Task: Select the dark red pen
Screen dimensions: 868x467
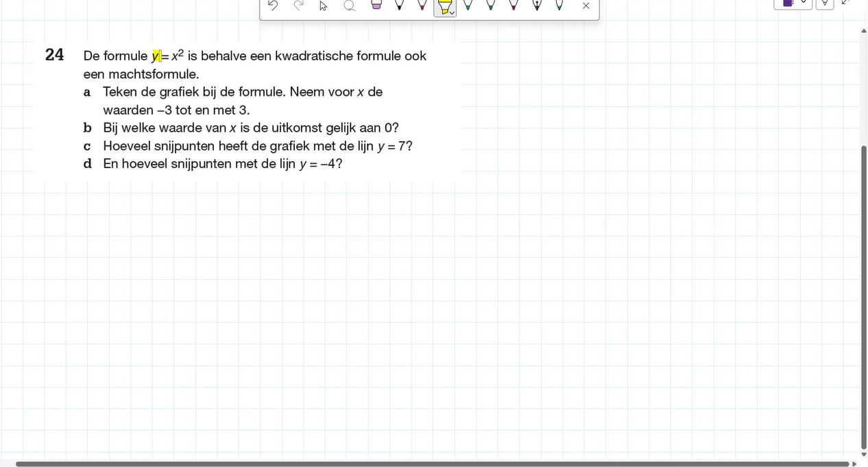Action: pos(422,5)
